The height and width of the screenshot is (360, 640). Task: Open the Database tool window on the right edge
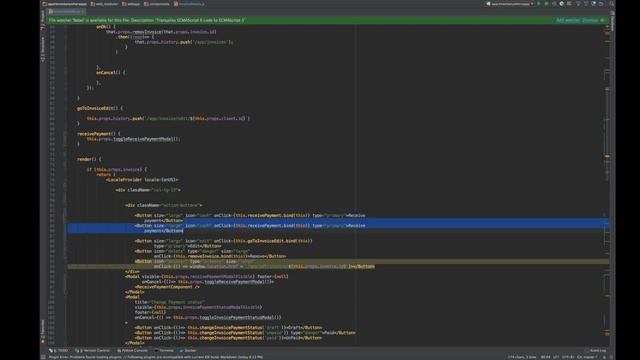click(x=612, y=20)
